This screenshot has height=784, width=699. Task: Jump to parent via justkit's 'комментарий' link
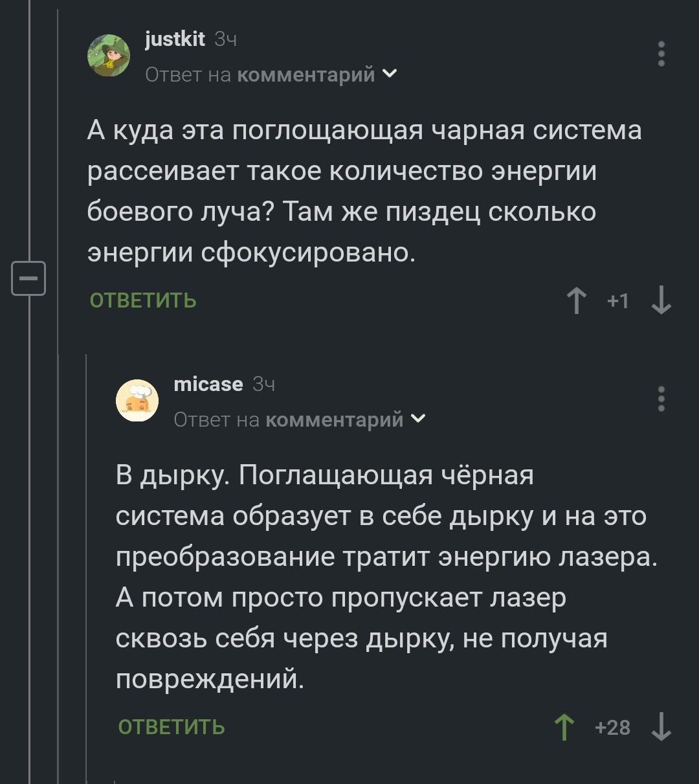306,75
